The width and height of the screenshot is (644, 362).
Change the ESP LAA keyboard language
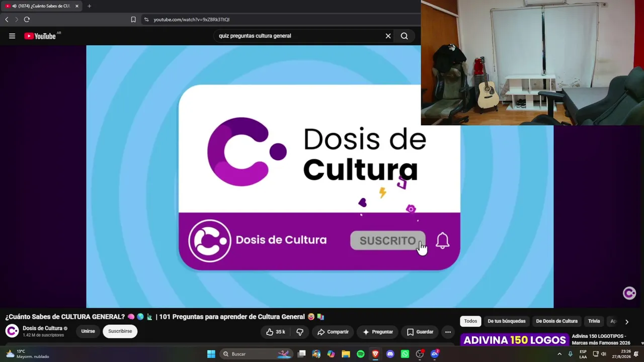(x=583, y=354)
